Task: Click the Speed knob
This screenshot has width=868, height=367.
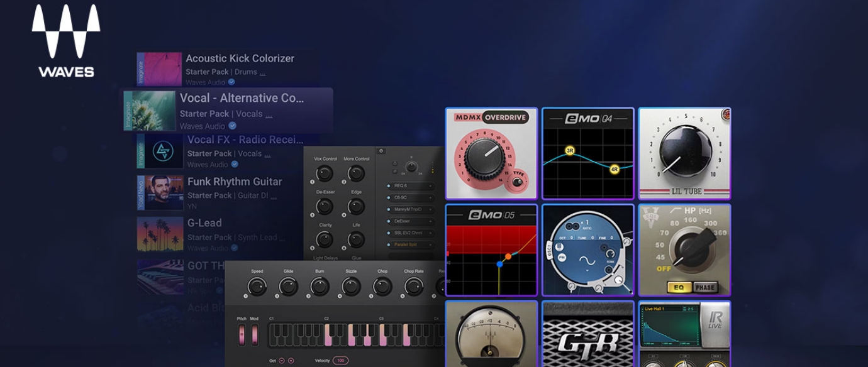Action: coord(257,287)
